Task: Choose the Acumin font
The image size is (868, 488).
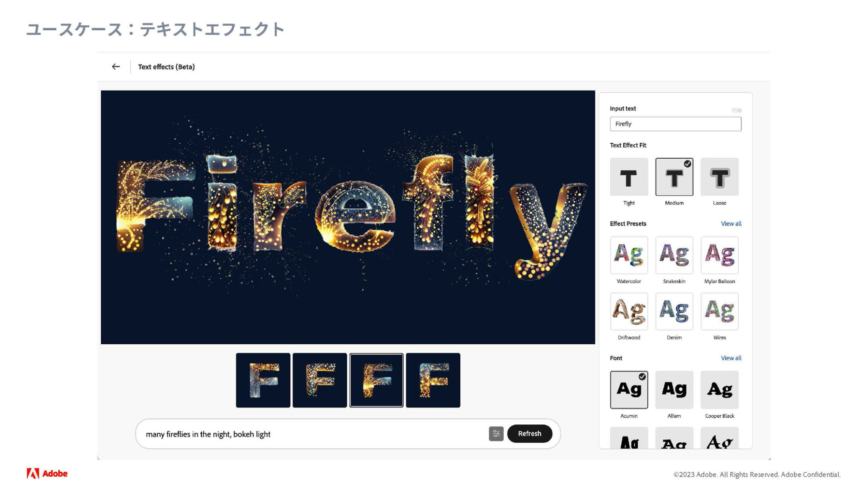Action: pos(629,390)
